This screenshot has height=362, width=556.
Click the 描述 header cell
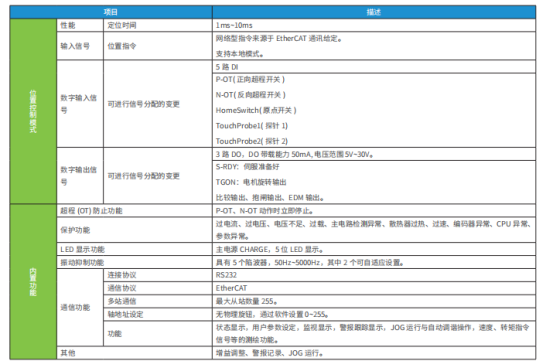(x=374, y=12)
